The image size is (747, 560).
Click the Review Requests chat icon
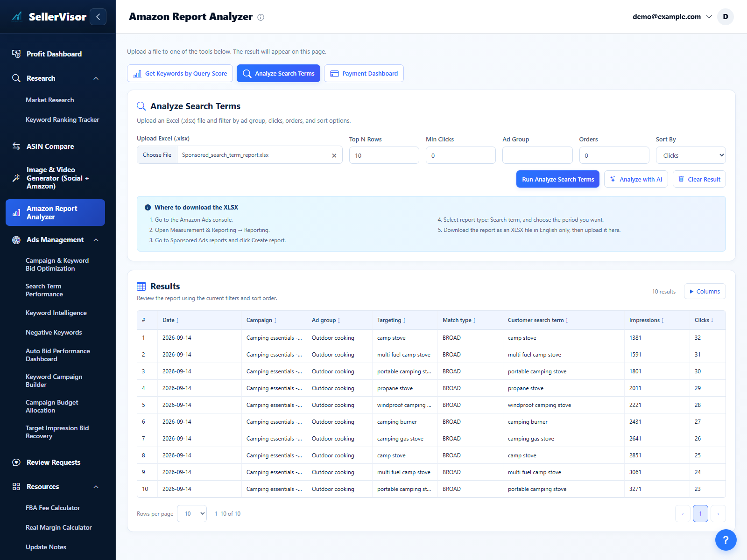click(x=16, y=462)
